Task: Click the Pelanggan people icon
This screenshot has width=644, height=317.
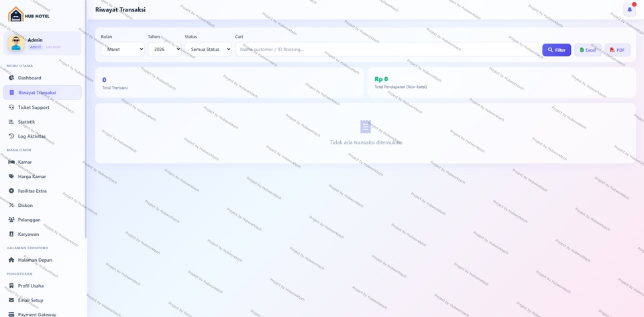Action: tap(11, 220)
